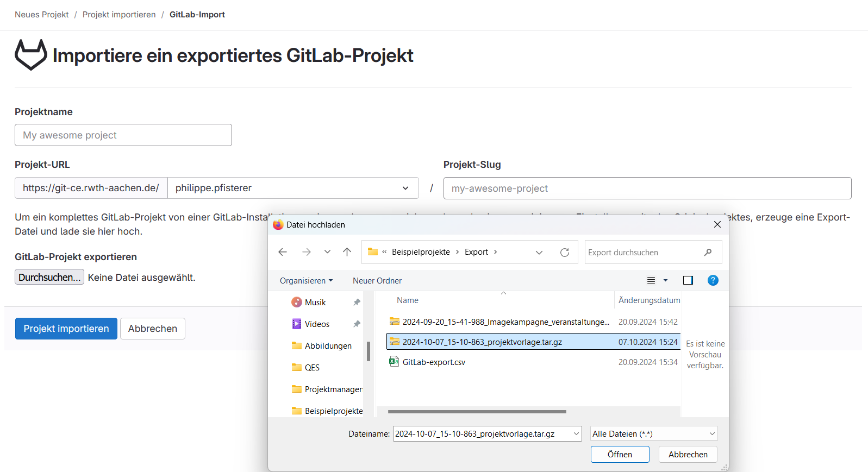Expand chevron after Beispielprojekte in breadcrumb
868x472 pixels.
(458, 252)
